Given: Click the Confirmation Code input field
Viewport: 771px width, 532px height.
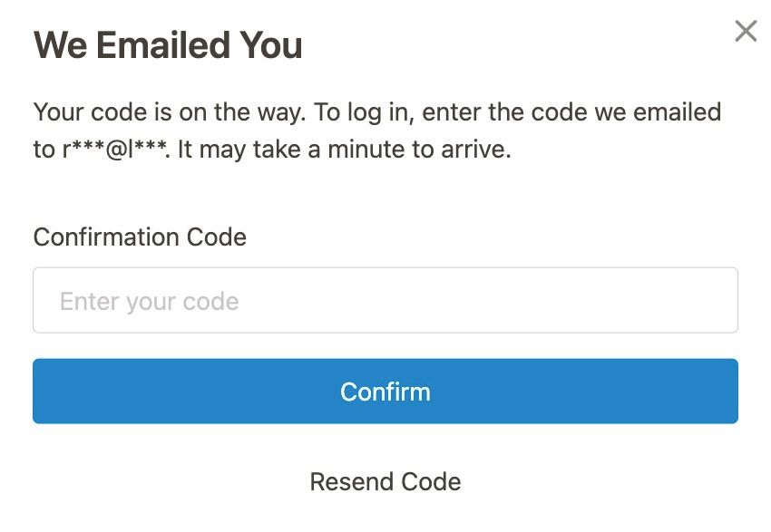Looking at the screenshot, I should 385,300.
